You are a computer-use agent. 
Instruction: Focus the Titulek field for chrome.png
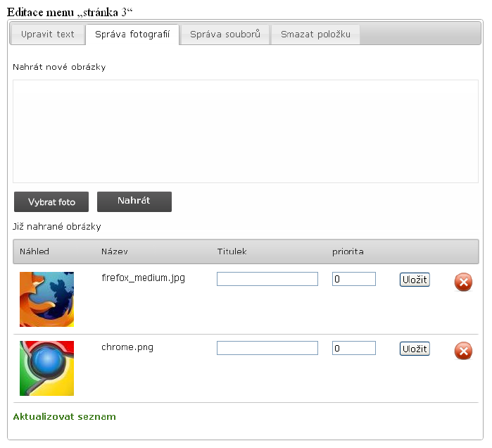[x=267, y=348]
